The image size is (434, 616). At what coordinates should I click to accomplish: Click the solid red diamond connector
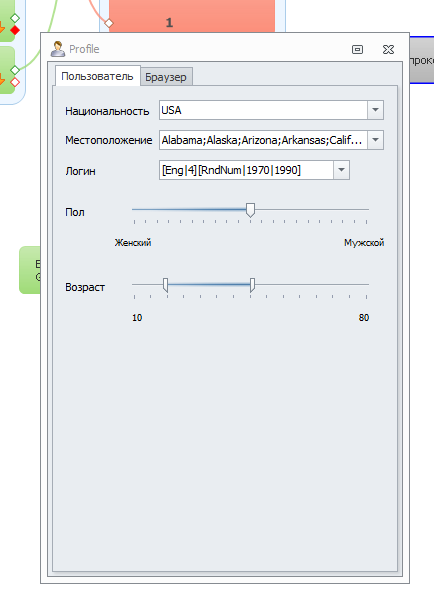(15, 30)
